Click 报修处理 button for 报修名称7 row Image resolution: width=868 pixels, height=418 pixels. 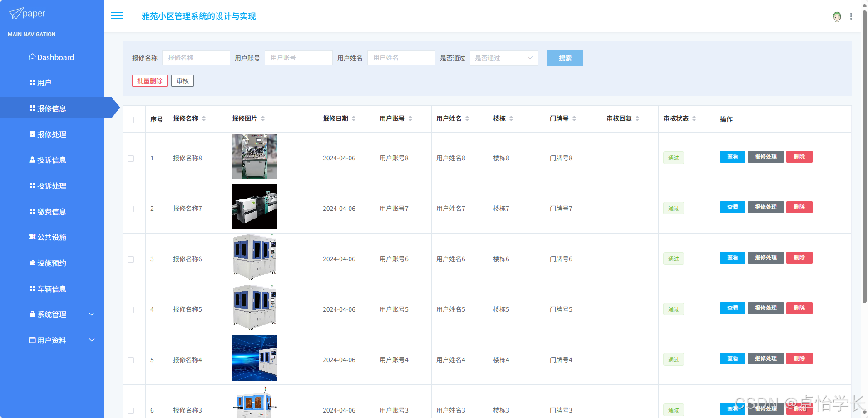pos(766,207)
